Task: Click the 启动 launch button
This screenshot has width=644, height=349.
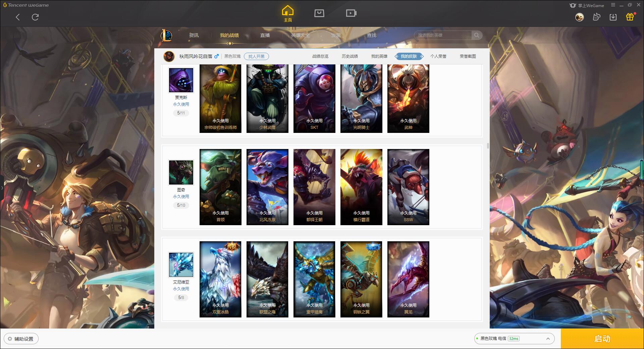Action: (x=602, y=339)
